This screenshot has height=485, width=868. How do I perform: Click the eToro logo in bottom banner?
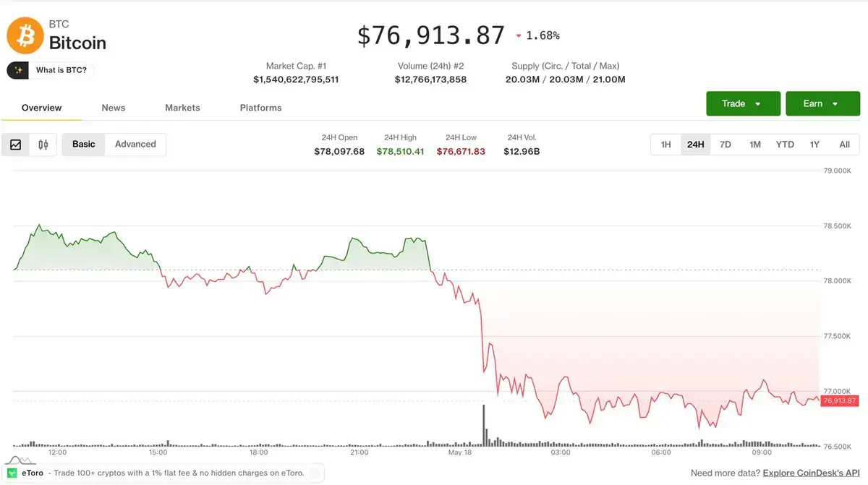pos(12,473)
